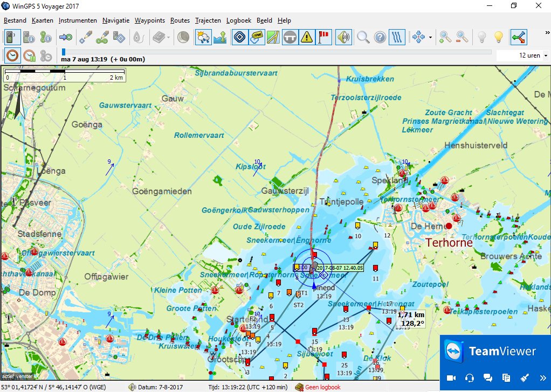Screen dimensions: 551x392
Task: Toggle waypoint display diamond icon
Action: pyautogui.click(x=240, y=37)
